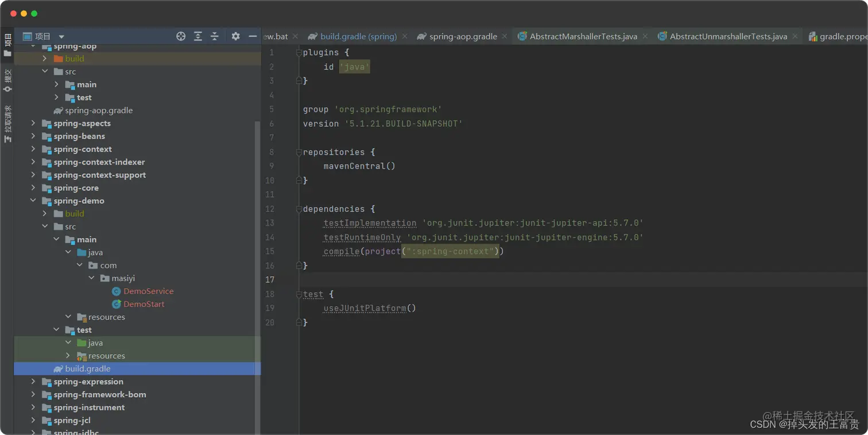Open project panel settings gear
Screen dimensions: 868x435
pyautogui.click(x=235, y=36)
